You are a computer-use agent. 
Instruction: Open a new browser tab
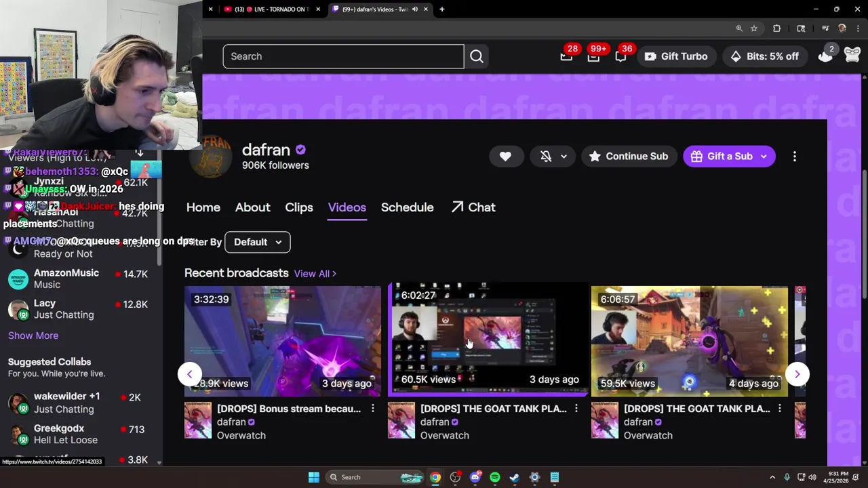[x=442, y=9]
